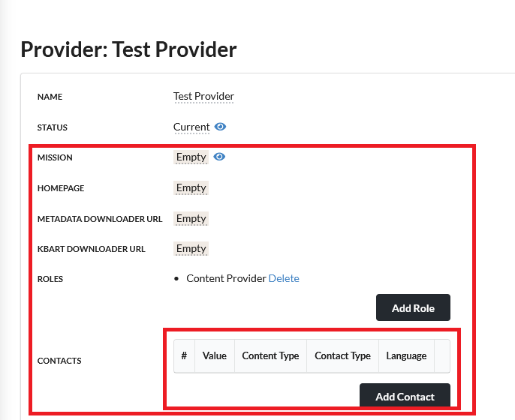The image size is (515, 420).
Task: Click the Contact Type column header
Action: point(342,355)
